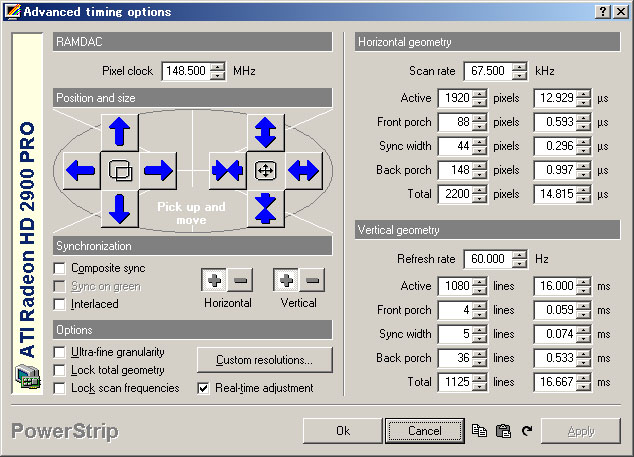Shrink horizontal size with the inward arrows

coord(227,170)
